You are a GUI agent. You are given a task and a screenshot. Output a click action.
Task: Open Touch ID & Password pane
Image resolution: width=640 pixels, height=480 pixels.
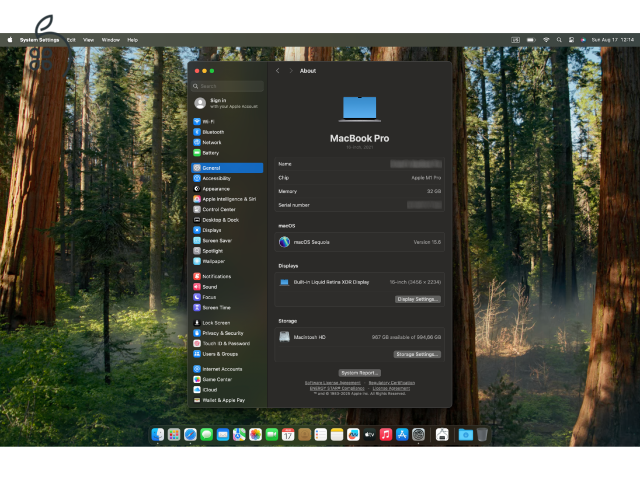(x=227, y=344)
